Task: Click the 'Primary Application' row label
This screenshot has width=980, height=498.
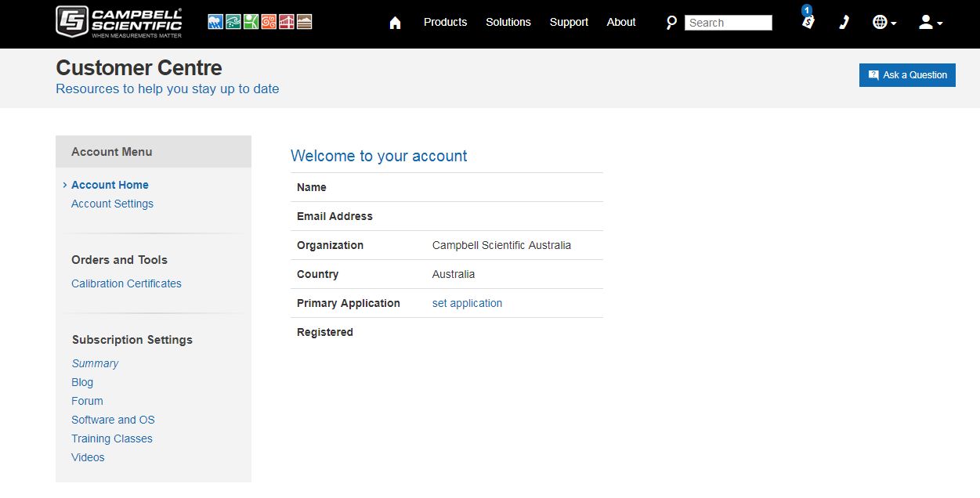Action: (x=349, y=303)
